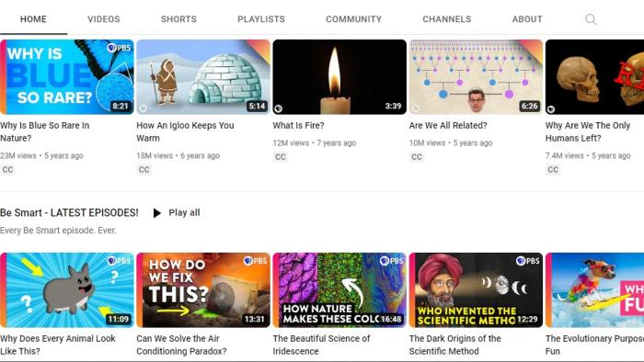
Task: Open the PLAYLISTS tab
Action: 261,19
